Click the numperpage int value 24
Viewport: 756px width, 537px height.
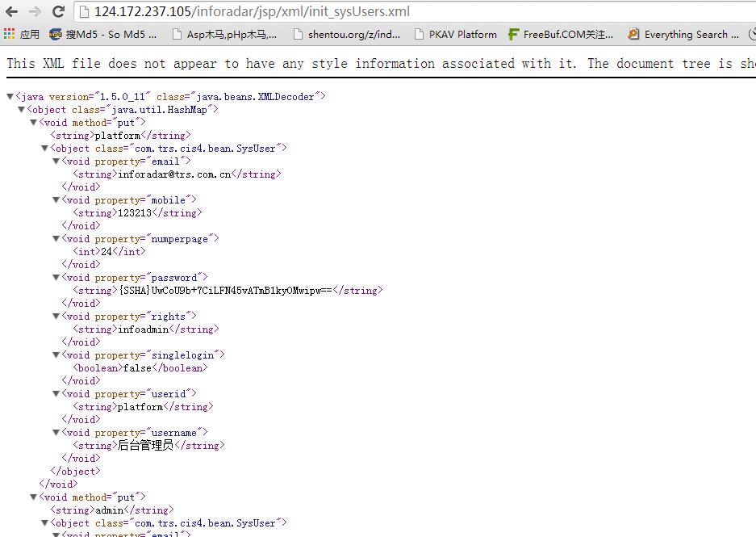[106, 251]
